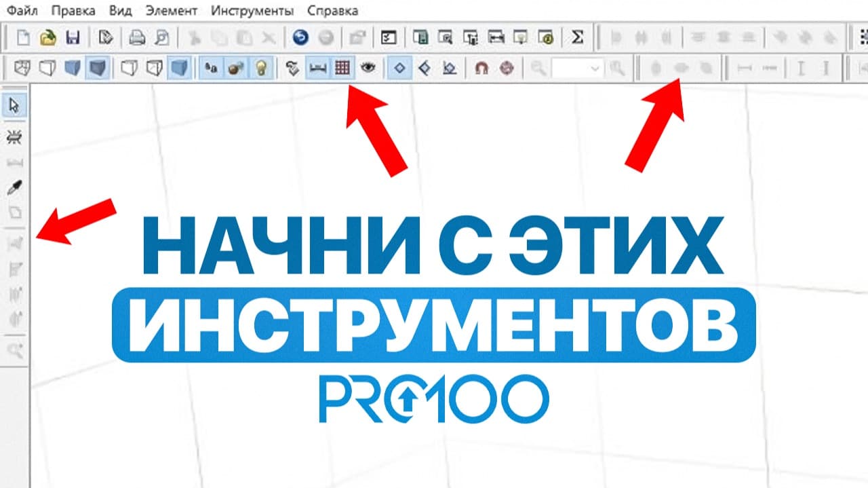Click the red lifebuoy collision icon
The width and height of the screenshot is (868, 488).
507,68
